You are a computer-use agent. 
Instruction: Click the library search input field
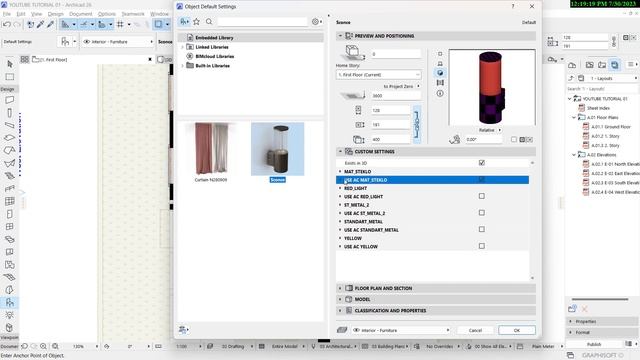point(262,22)
